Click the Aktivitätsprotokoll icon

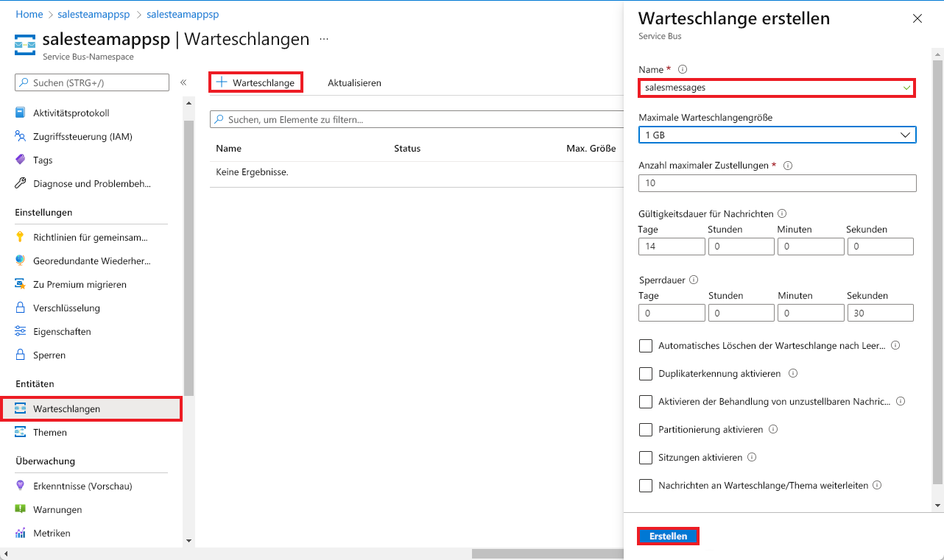click(20, 113)
